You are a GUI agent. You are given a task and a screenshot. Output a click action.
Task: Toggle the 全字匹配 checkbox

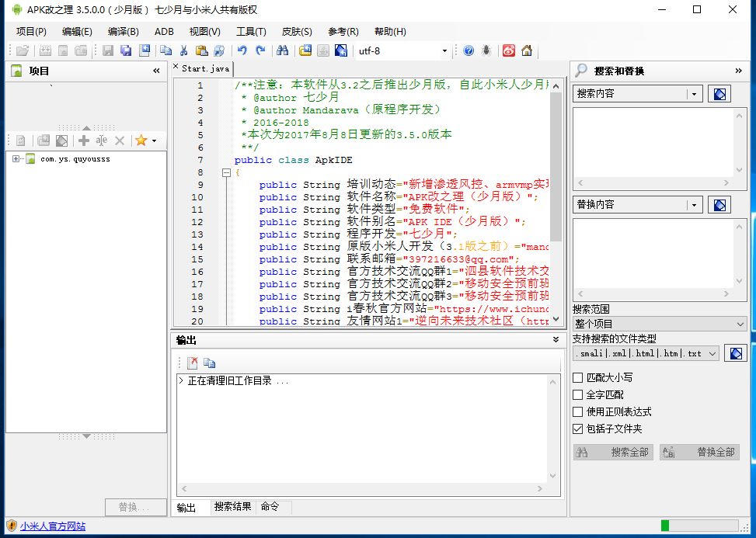tap(577, 395)
